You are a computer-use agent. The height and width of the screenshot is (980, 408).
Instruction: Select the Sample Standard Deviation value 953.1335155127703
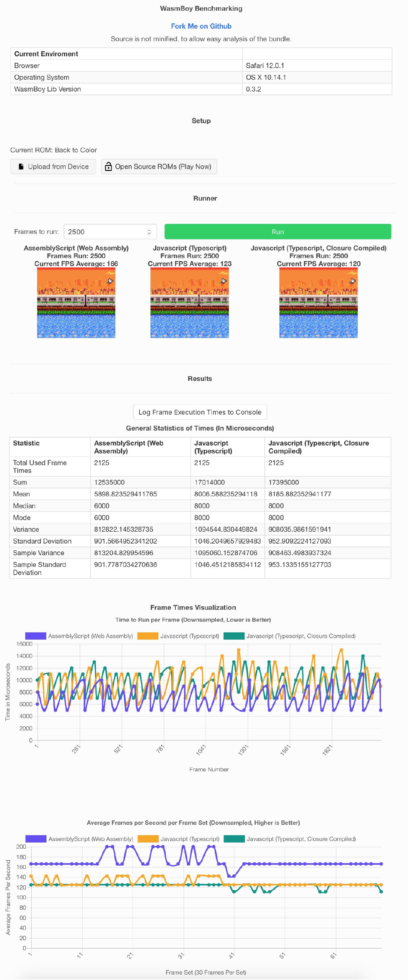coord(300,565)
